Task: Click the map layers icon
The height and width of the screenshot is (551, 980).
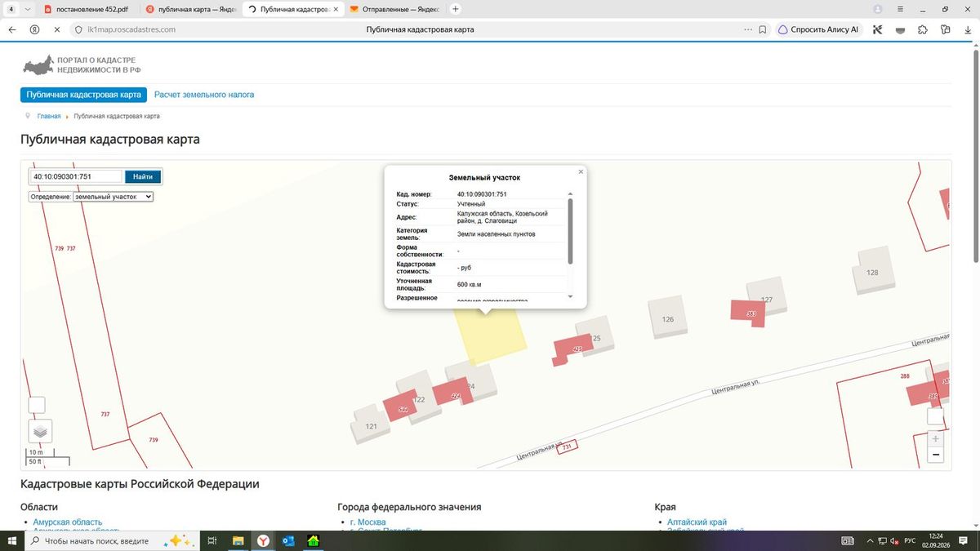Action: [40, 431]
